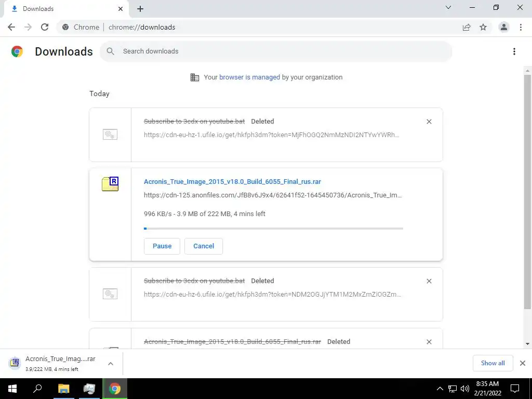Open the 'browser is managed' link
The image size is (532, 399).
click(x=250, y=77)
